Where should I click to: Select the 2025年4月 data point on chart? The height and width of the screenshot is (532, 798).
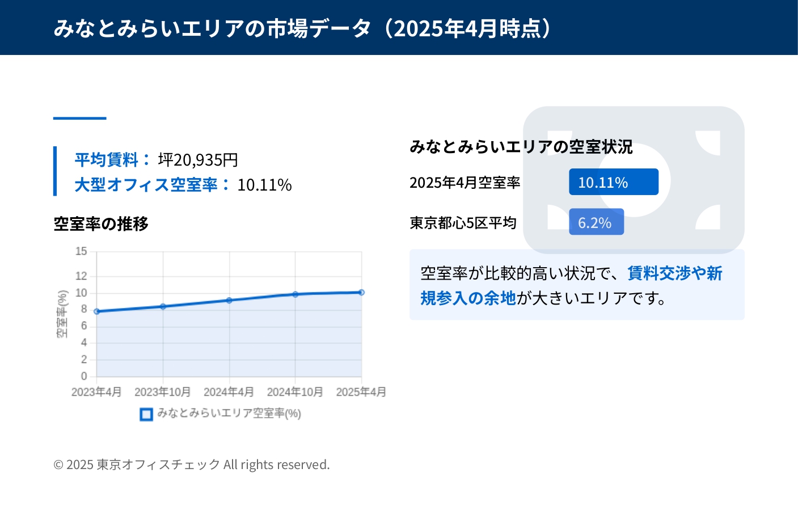pyautogui.click(x=361, y=292)
